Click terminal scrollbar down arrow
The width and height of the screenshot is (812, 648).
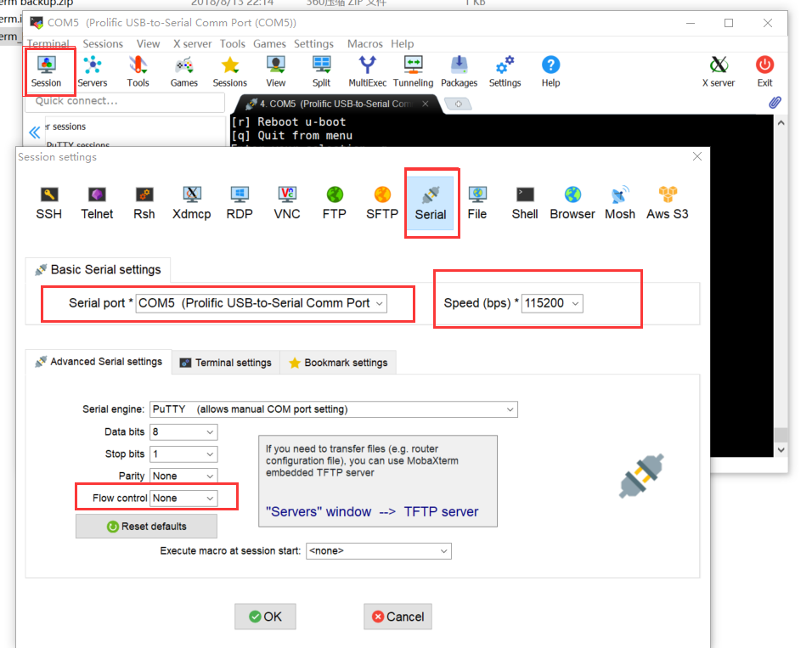tap(781, 450)
